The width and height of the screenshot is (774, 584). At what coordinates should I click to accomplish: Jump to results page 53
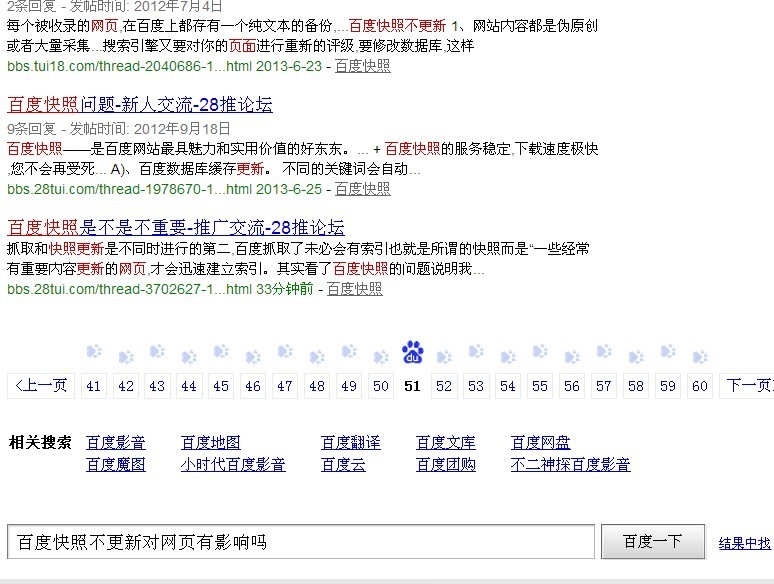476,386
